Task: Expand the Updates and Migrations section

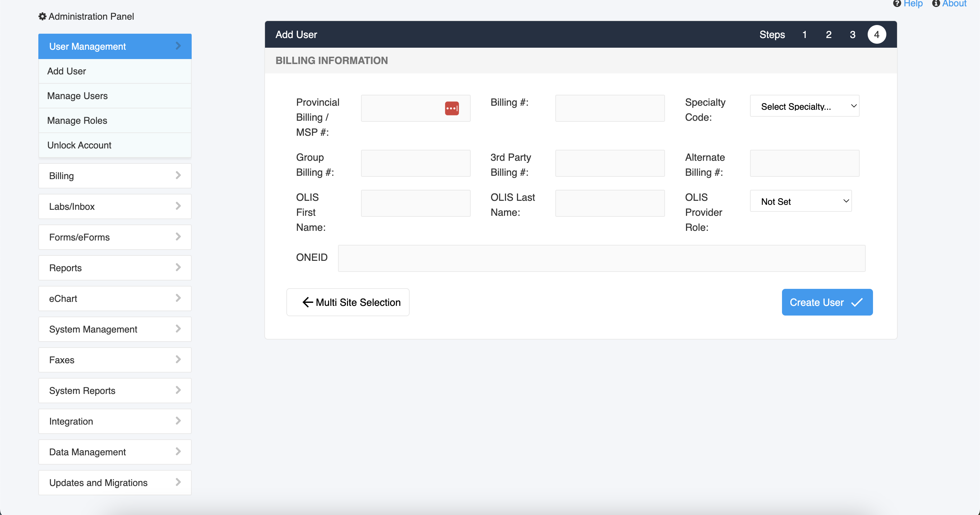Action: [115, 483]
